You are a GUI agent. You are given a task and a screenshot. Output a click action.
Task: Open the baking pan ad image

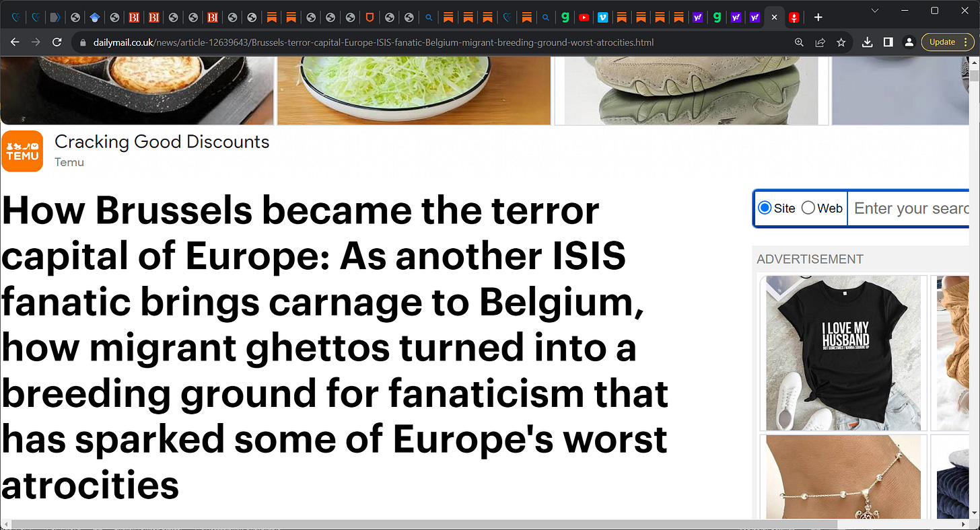point(137,91)
